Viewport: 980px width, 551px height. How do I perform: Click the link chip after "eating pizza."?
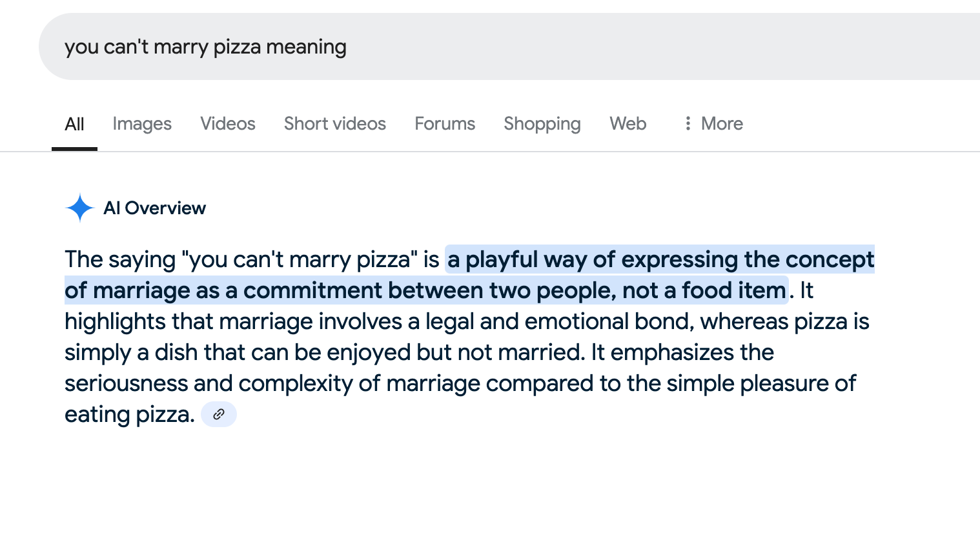click(x=219, y=414)
